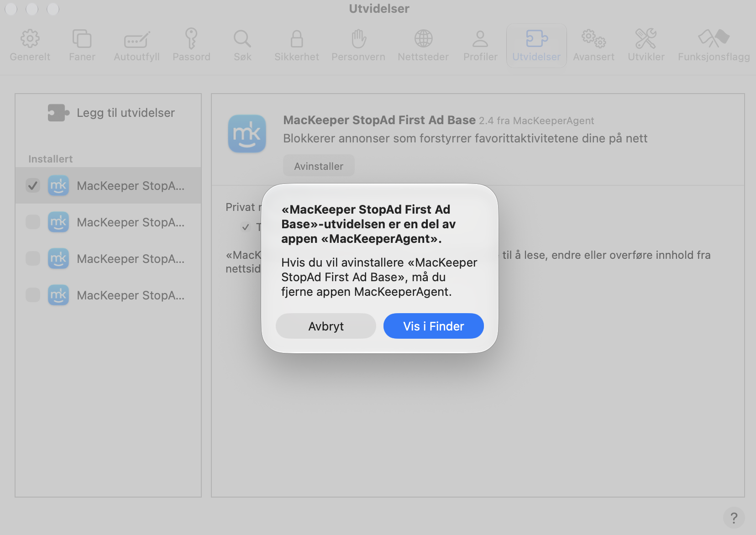Uncheck the first MacKeeper StopAd extension checkbox
The image size is (756, 535).
coord(33,185)
